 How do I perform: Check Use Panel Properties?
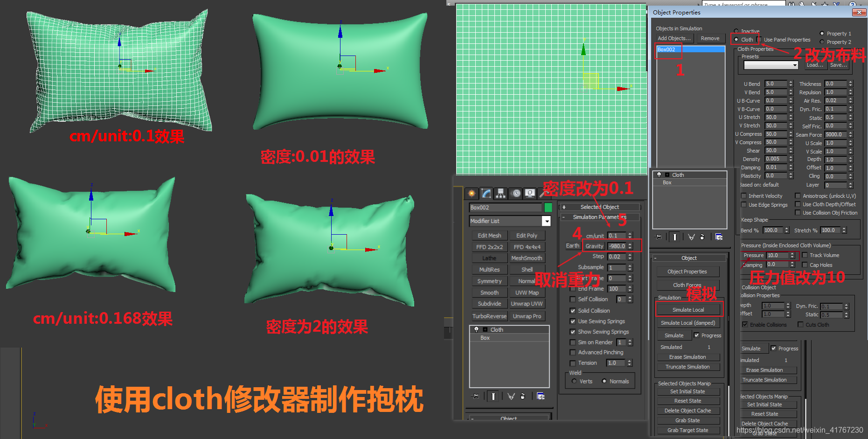coord(759,40)
